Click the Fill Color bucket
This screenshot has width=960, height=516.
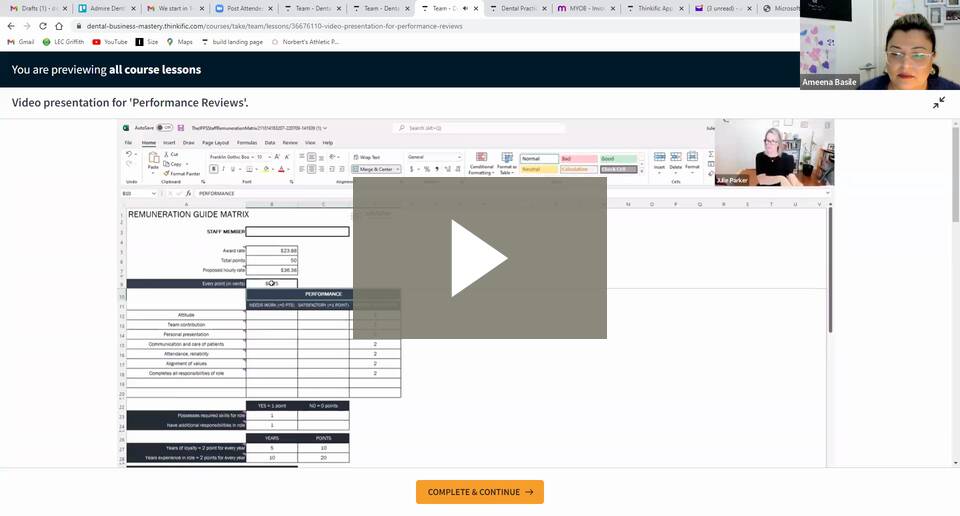pos(266,169)
